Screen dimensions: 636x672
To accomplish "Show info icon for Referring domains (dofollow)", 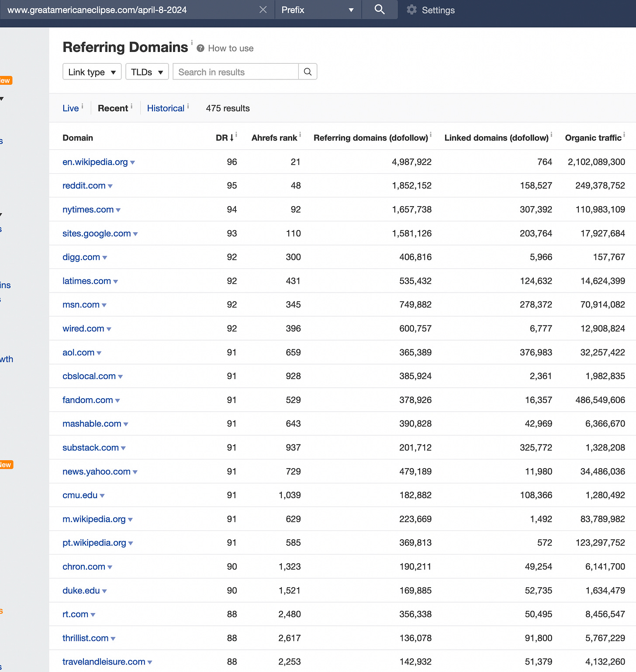I will tap(431, 134).
